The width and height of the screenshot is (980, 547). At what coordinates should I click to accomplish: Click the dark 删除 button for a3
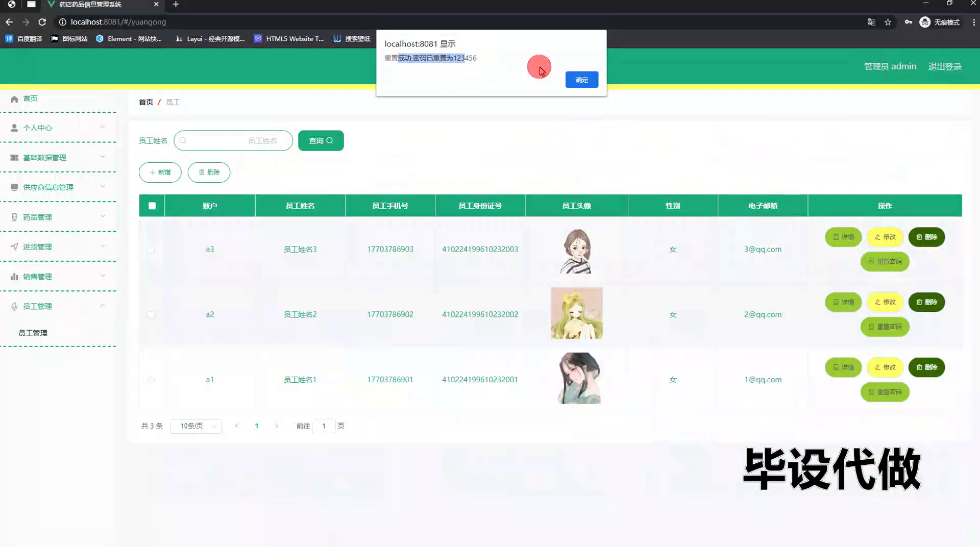[x=926, y=237]
